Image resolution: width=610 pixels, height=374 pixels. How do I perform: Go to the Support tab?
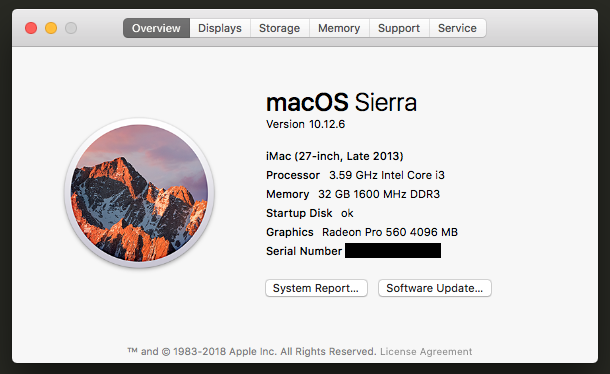[399, 28]
